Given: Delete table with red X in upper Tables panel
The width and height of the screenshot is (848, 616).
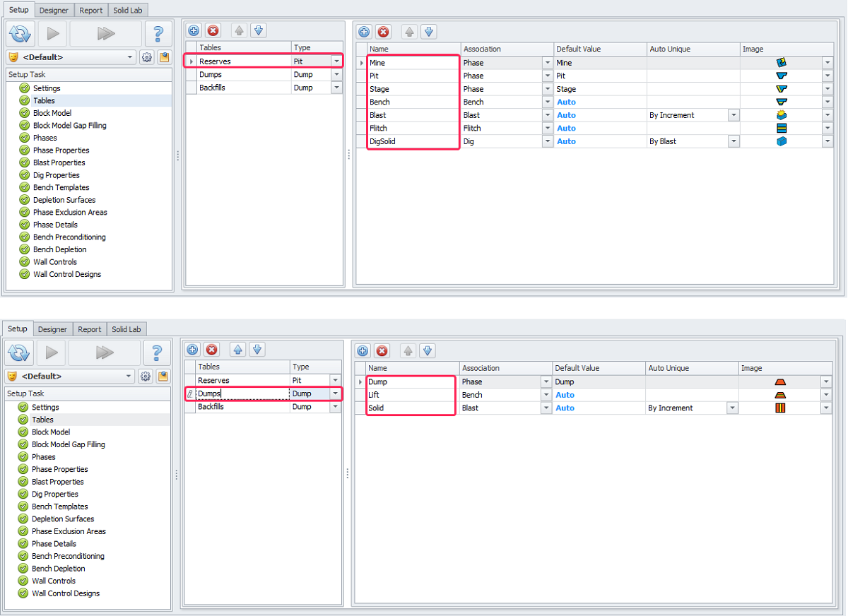Looking at the screenshot, I should pyautogui.click(x=213, y=31).
